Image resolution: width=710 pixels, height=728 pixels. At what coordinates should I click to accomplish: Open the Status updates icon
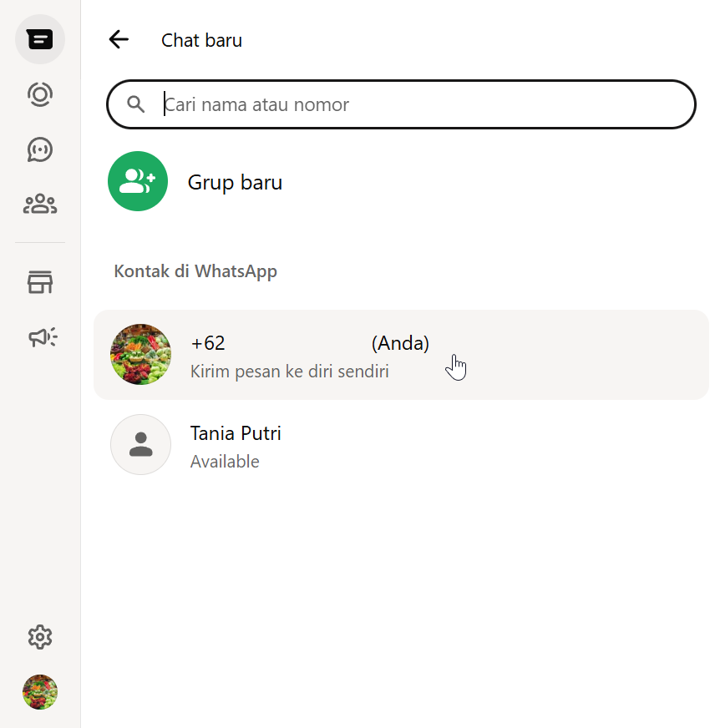40,94
